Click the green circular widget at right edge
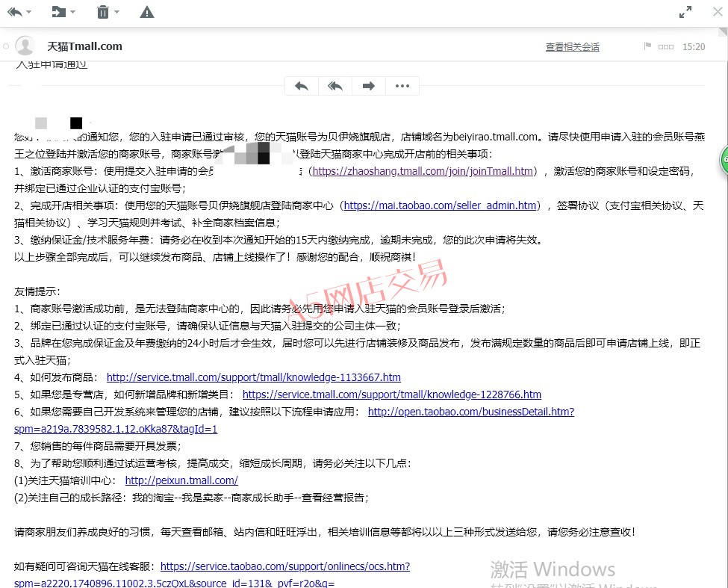The width and height of the screenshot is (728, 588). click(x=724, y=160)
